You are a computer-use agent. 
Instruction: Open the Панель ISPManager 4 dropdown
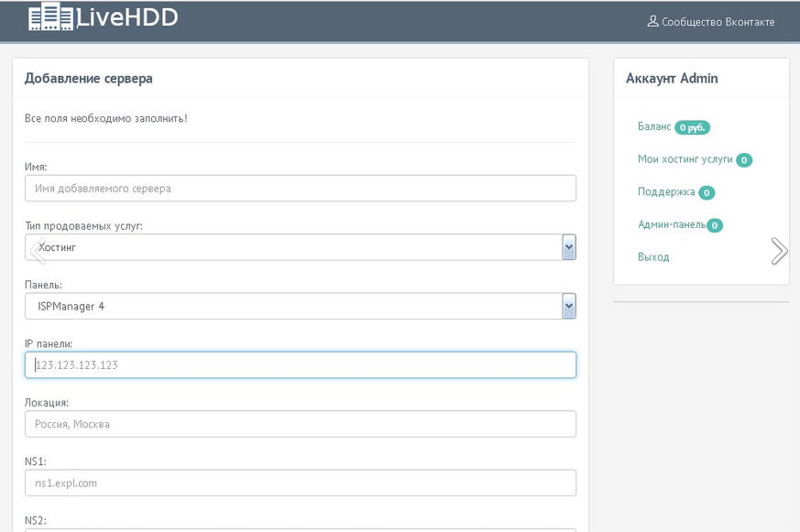(568, 306)
